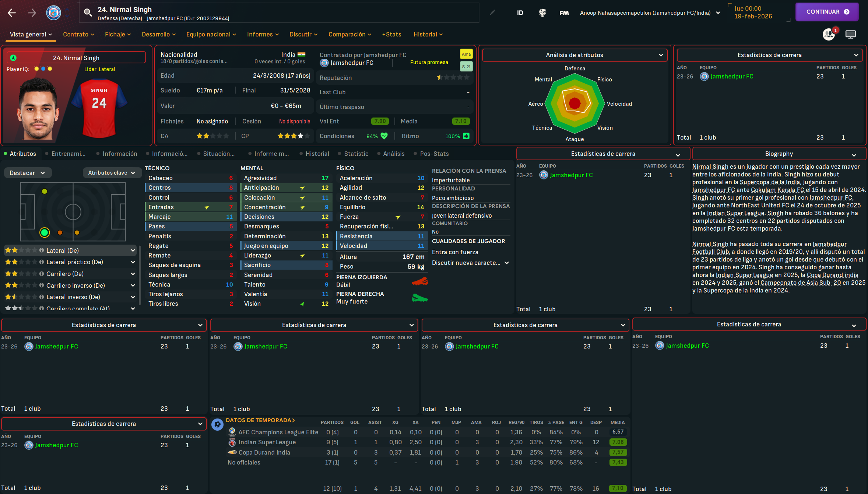This screenshot has width=868, height=494.
Task: Click the info icon beside Carrilero inverso (De)
Action: (x=42, y=285)
